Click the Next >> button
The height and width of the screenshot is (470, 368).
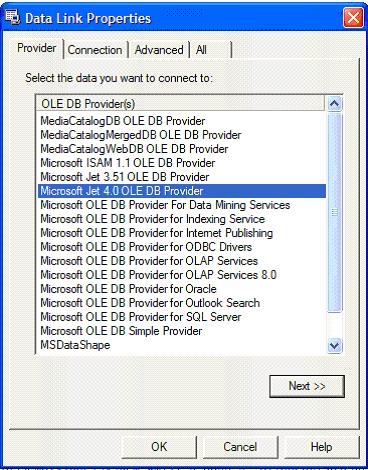click(307, 386)
